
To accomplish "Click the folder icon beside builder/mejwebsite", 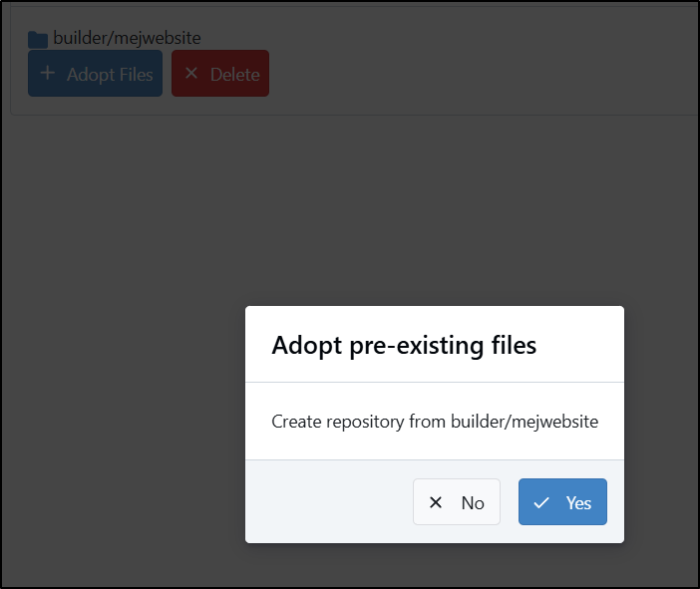I will [38, 40].
